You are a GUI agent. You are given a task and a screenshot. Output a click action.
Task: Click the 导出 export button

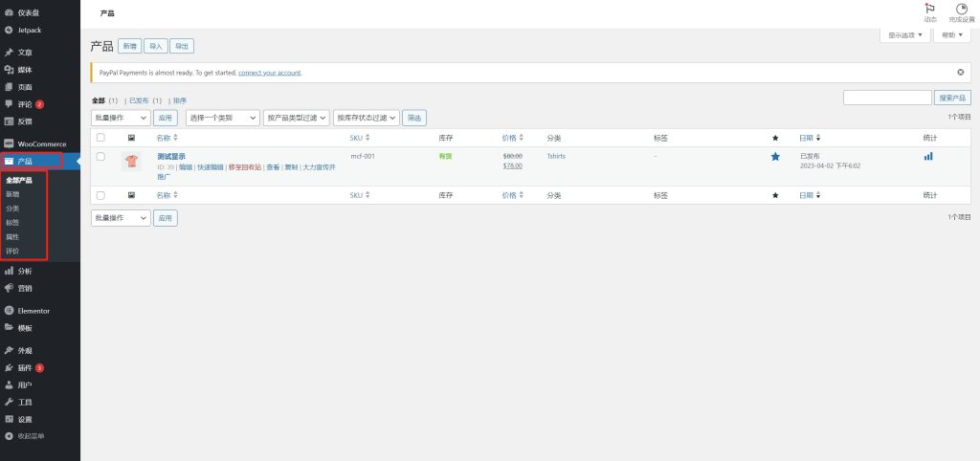(182, 46)
